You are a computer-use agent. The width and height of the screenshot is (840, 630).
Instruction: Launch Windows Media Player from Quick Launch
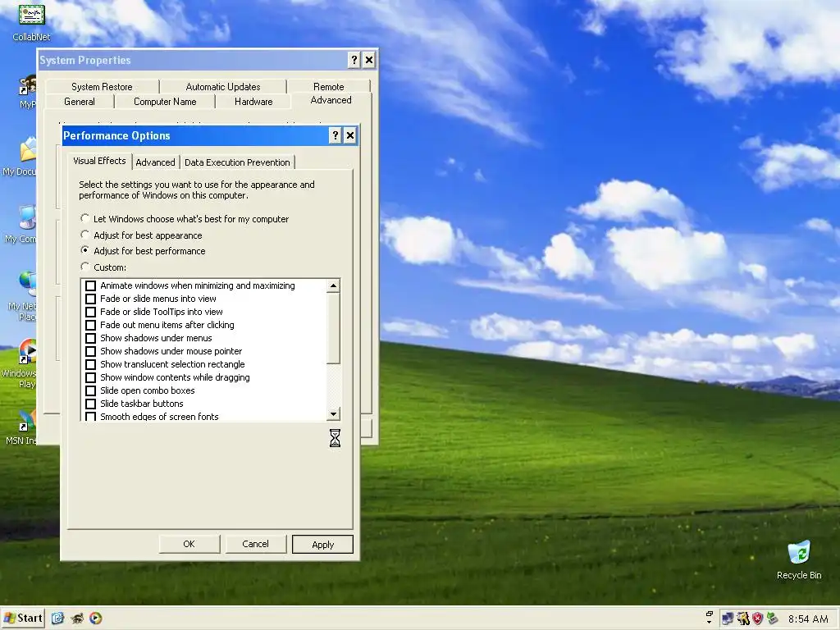(x=96, y=619)
